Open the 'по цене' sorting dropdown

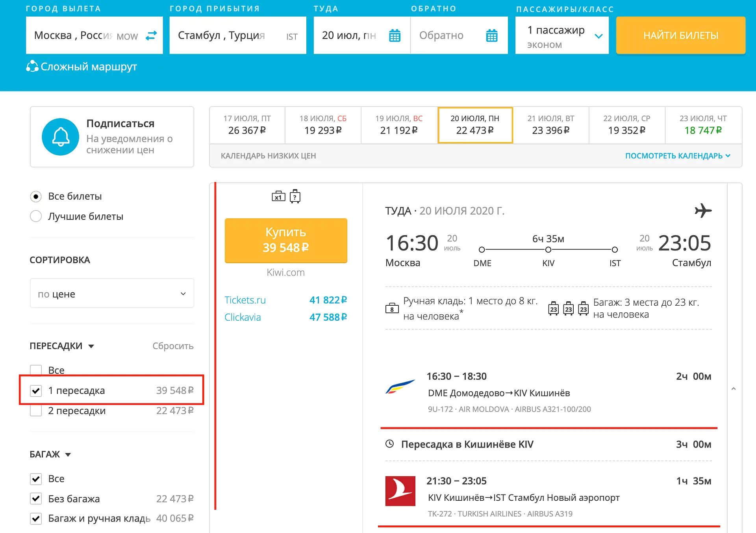(x=112, y=294)
